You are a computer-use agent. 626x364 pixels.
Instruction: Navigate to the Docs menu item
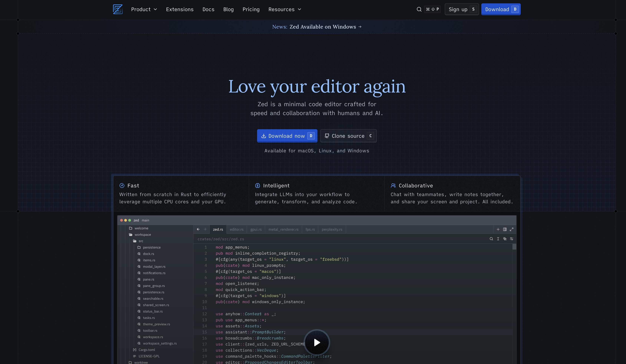[x=208, y=9]
